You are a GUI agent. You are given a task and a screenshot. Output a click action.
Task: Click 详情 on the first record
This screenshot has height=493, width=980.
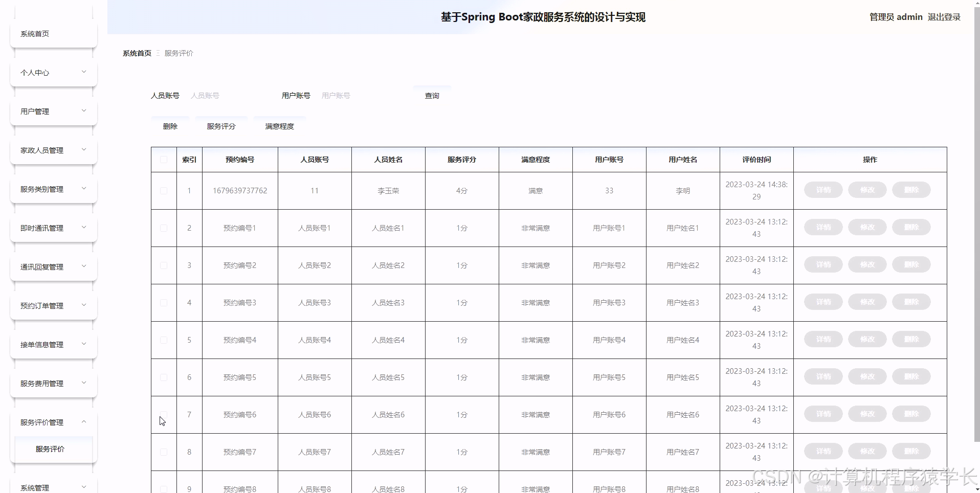(822, 190)
